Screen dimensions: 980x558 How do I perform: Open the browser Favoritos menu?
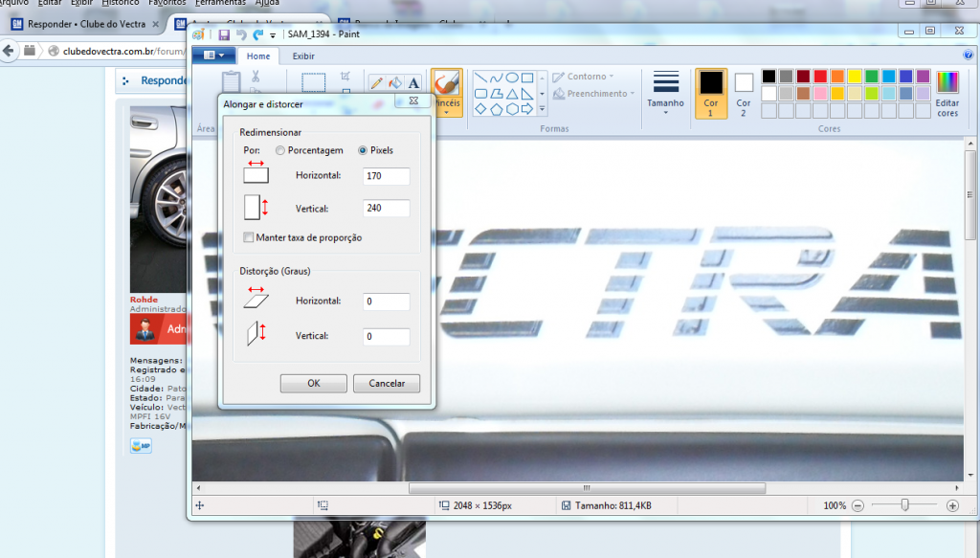point(167,3)
